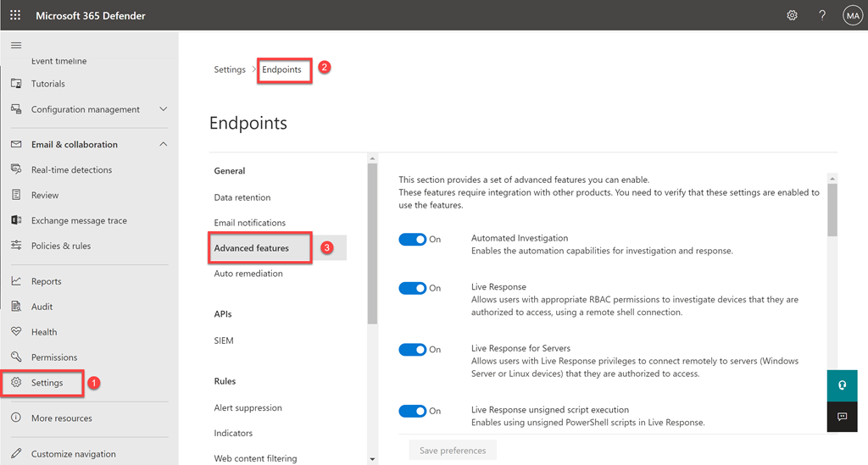
Task: Open Data retention settings
Action: coord(242,197)
